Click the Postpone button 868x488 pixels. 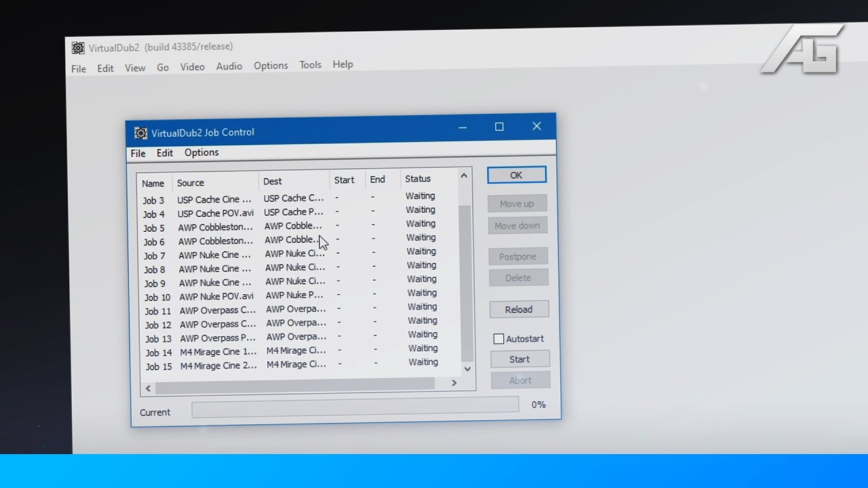coord(518,256)
